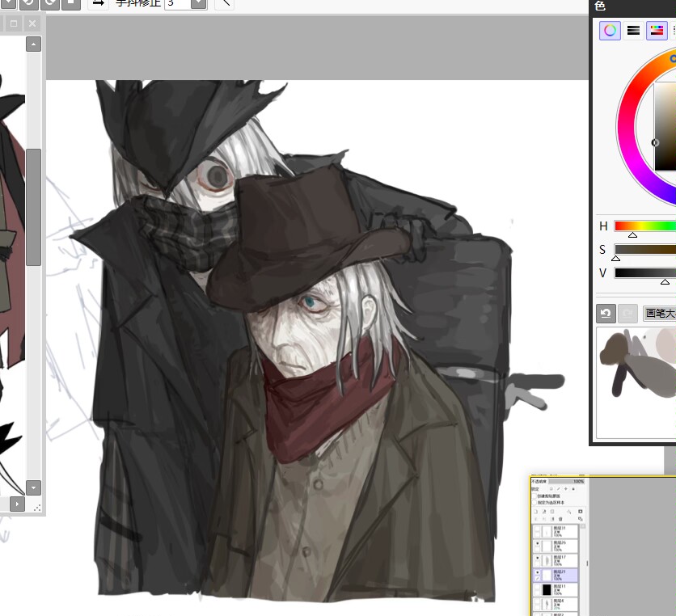Click the rotate counterclockwise toolbar icon
Image resolution: width=676 pixels, height=616 pixels.
[x=29, y=4]
